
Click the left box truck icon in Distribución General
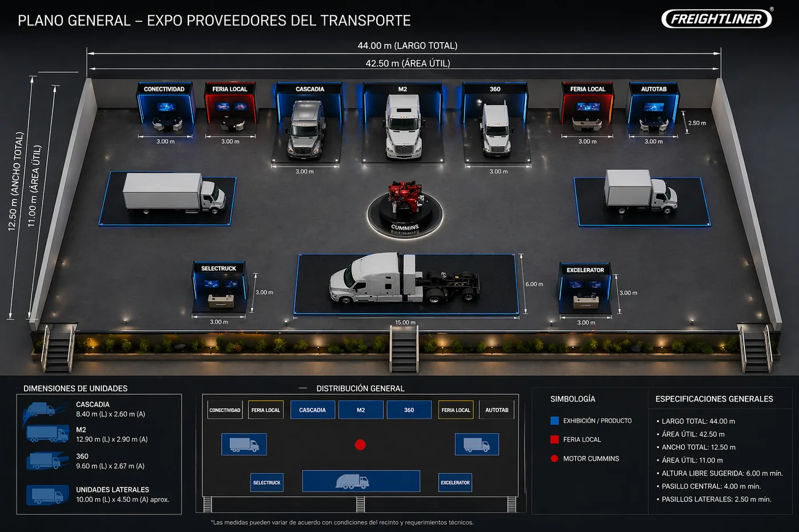(x=244, y=444)
